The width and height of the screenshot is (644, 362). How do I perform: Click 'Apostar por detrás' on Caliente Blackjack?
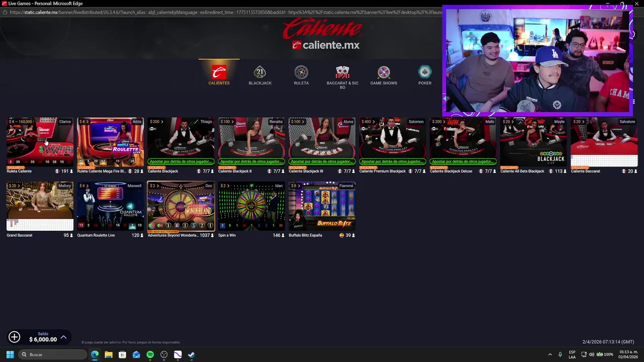point(181,161)
